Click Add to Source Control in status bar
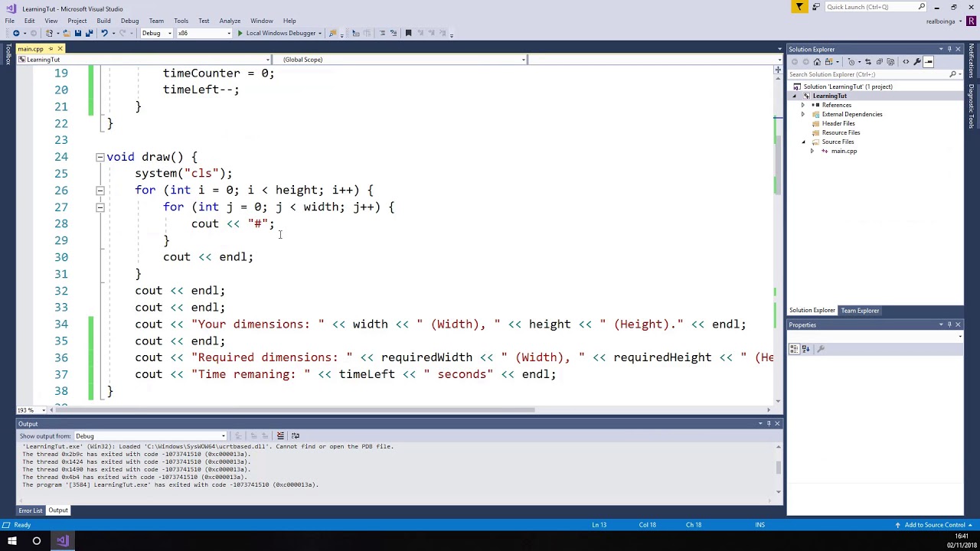The width and height of the screenshot is (980, 551). pos(935,525)
